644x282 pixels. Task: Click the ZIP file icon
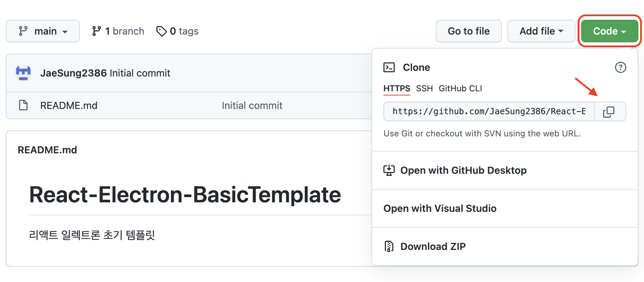click(389, 246)
